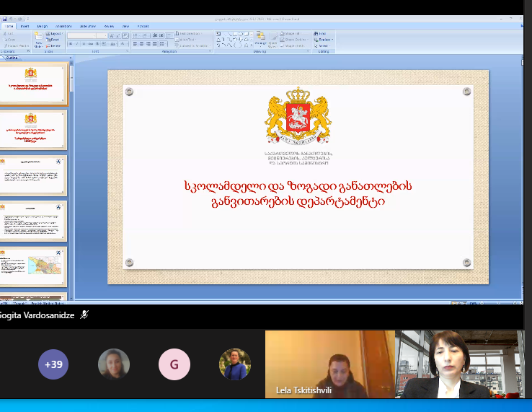
Task: Expand the Shapes gallery More arrow
Action: click(252, 45)
